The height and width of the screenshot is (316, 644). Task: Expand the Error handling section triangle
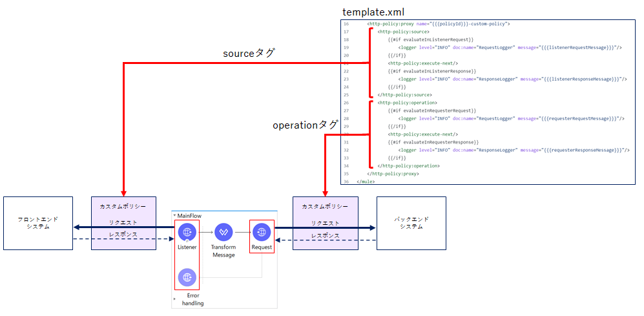point(174,299)
